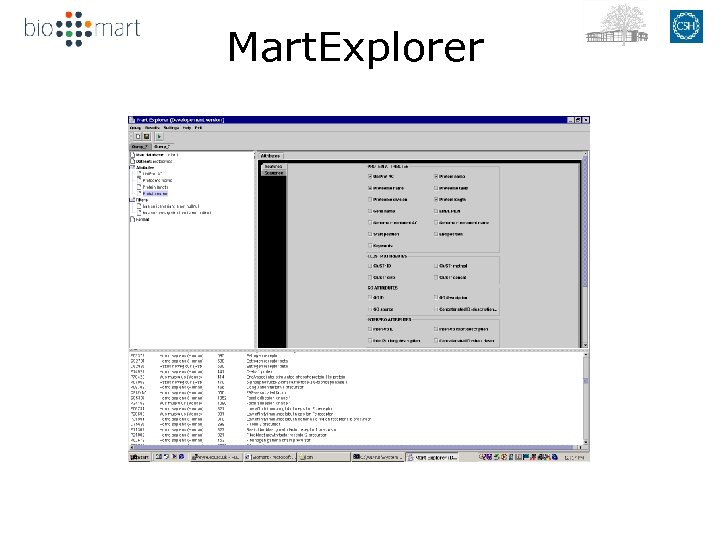Select the Format node in the tree
This screenshot has height=540, width=720.
(142, 219)
